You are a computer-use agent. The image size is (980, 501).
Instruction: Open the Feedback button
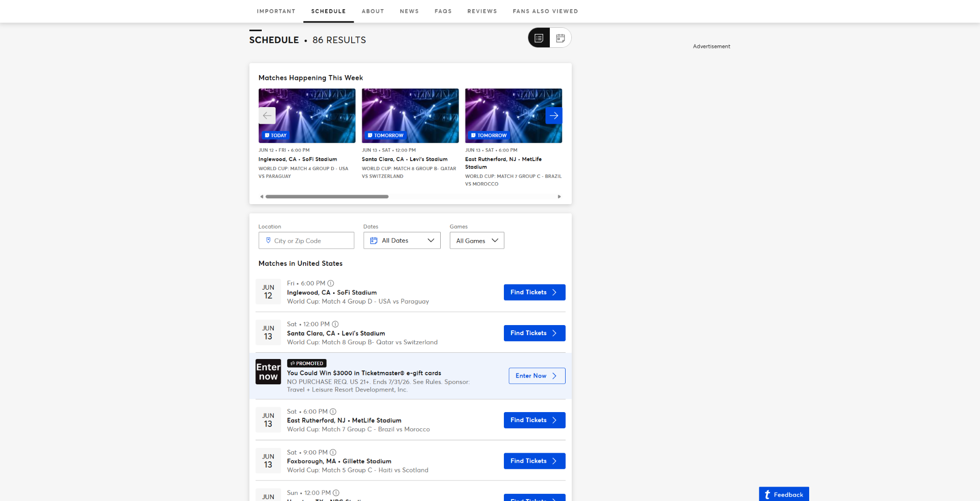point(784,494)
